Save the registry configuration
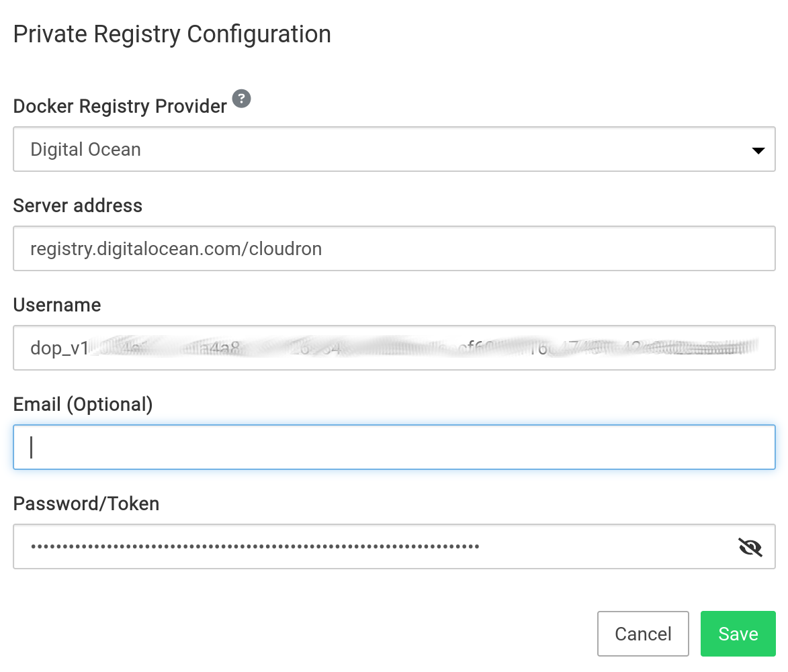The height and width of the screenshot is (672, 788). coord(738,634)
